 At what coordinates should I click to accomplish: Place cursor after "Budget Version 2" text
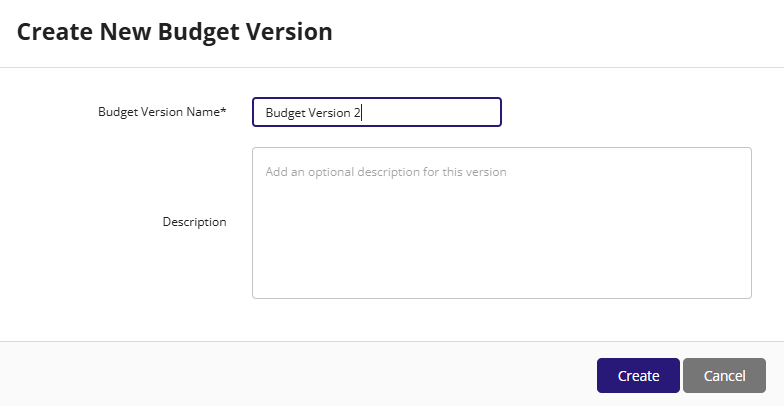[362, 112]
